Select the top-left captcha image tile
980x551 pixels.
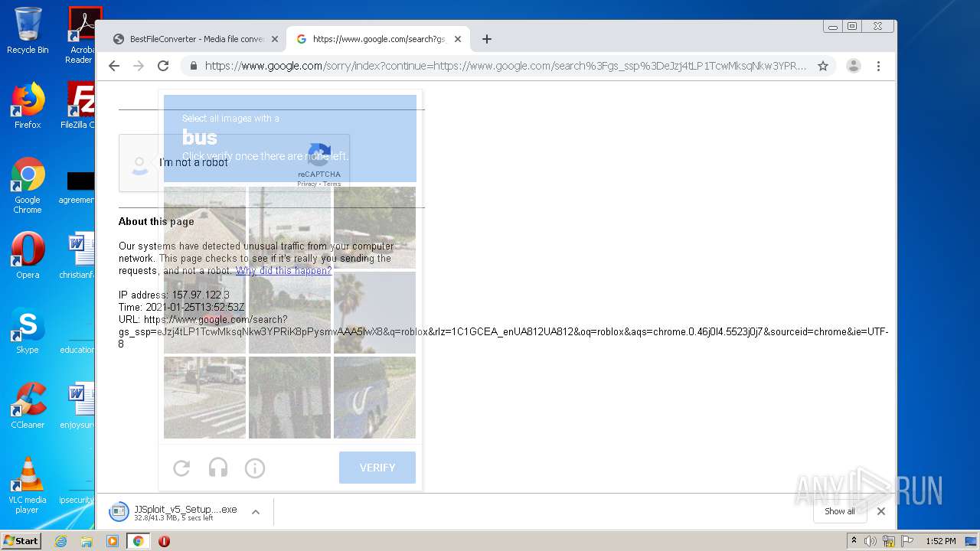(x=204, y=227)
